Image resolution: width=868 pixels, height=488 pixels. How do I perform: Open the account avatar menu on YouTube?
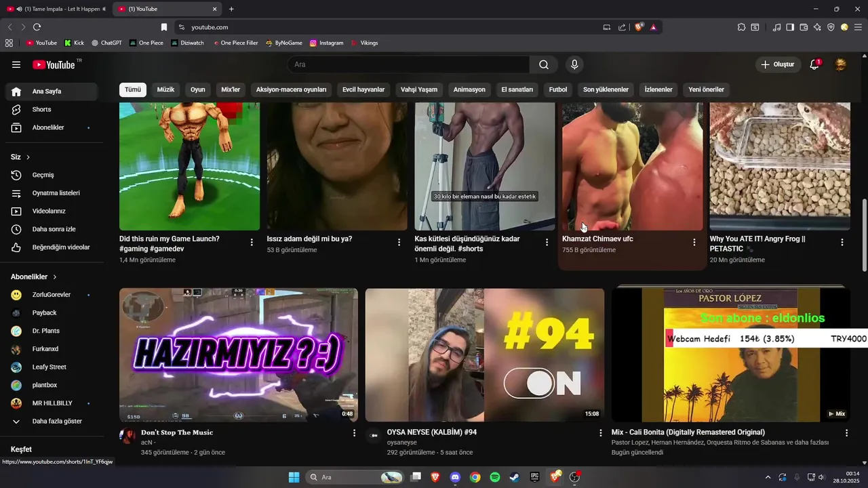(840, 64)
